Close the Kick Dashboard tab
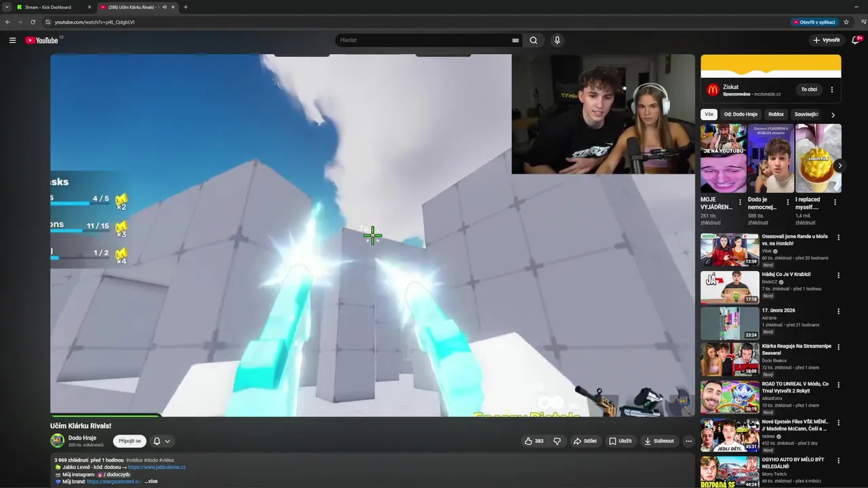The image size is (868, 488). 90,7
